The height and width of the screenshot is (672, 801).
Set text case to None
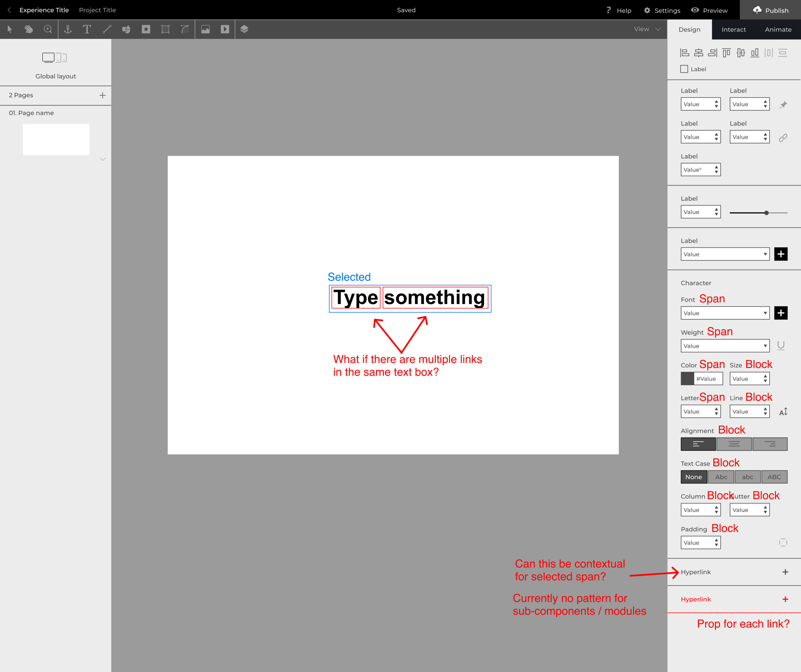click(694, 477)
